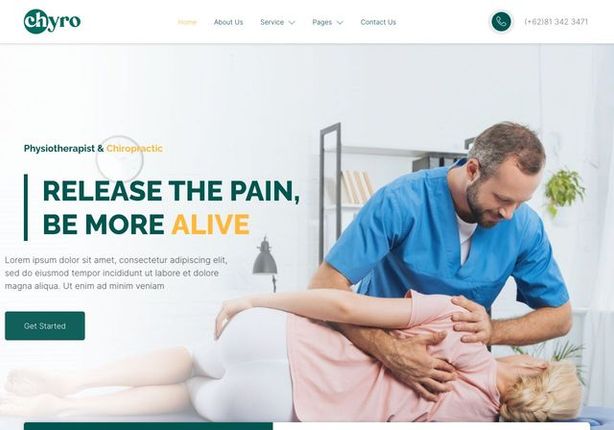
Task: Go to the About Us page
Action: tap(228, 22)
